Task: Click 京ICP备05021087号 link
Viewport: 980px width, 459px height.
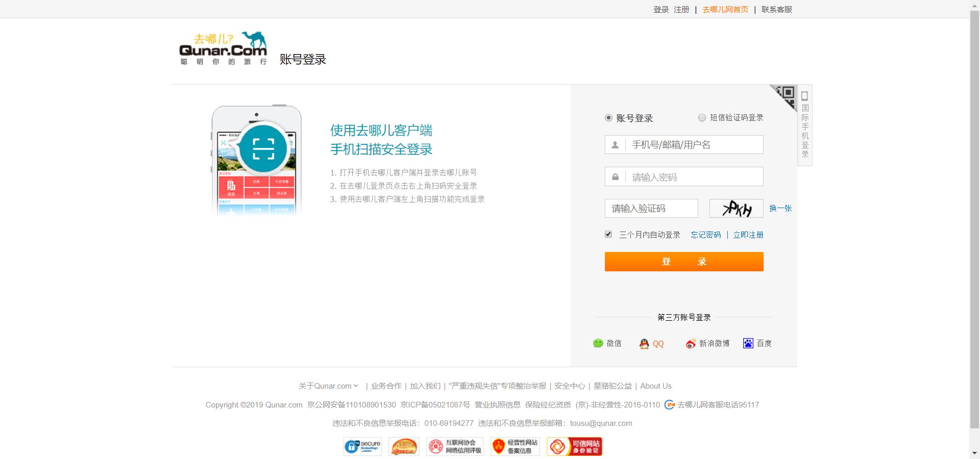Action: (x=435, y=405)
